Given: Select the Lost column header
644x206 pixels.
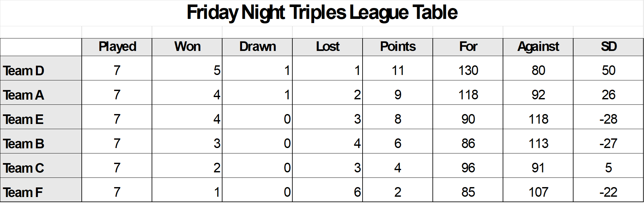Looking at the screenshot, I should (328, 47).
